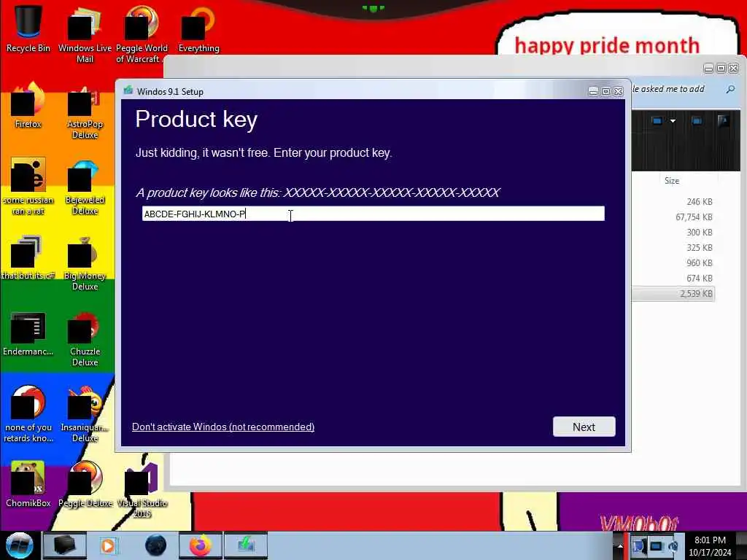Sort by the Size column header

point(672,181)
